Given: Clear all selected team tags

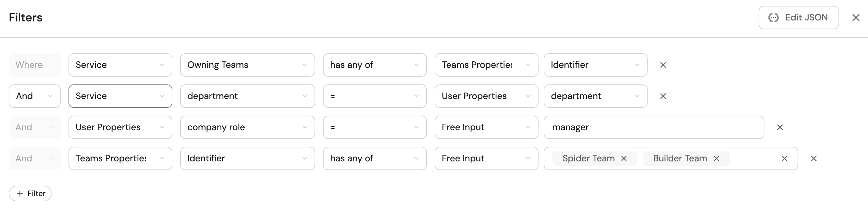Looking at the screenshot, I should click(785, 158).
